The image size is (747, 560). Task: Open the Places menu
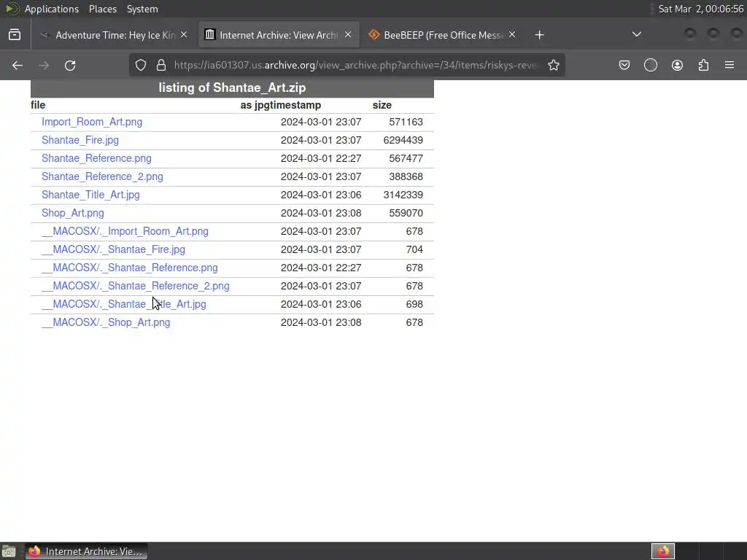(103, 9)
